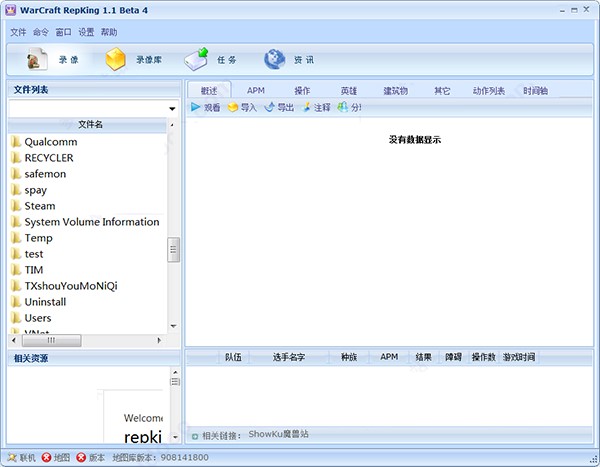
Task: Switch to the APM tab
Action: click(256, 91)
